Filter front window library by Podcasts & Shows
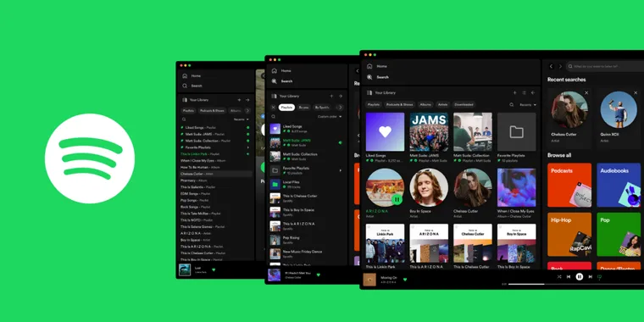This screenshot has height=322, width=644. [x=400, y=105]
